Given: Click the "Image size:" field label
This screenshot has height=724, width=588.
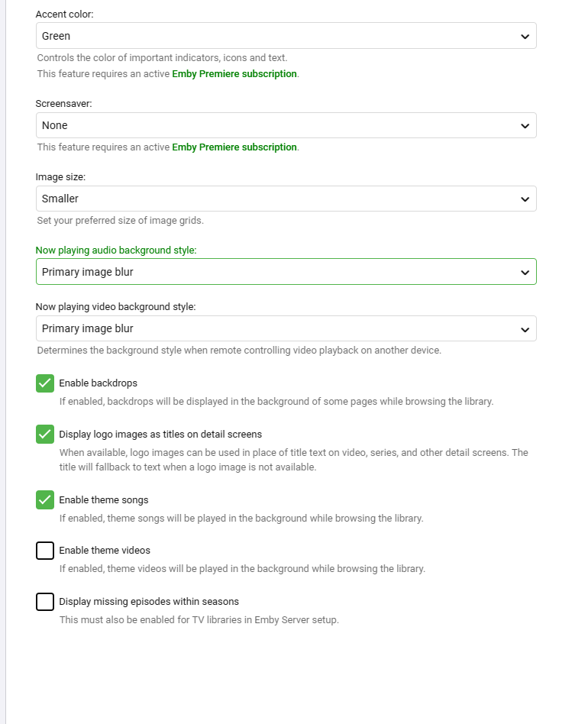Looking at the screenshot, I should [60, 176].
